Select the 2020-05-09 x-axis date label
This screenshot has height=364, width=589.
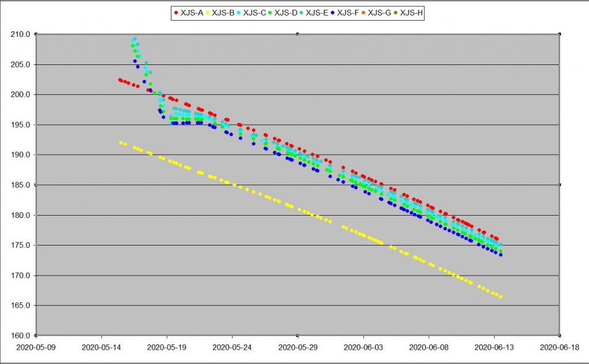(x=36, y=347)
